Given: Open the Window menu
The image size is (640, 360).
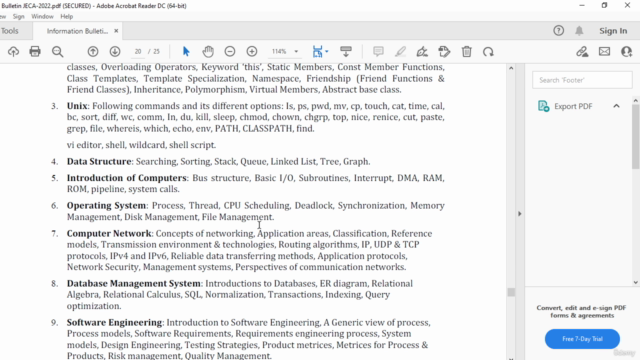Looking at the screenshot, I should coord(42,16).
